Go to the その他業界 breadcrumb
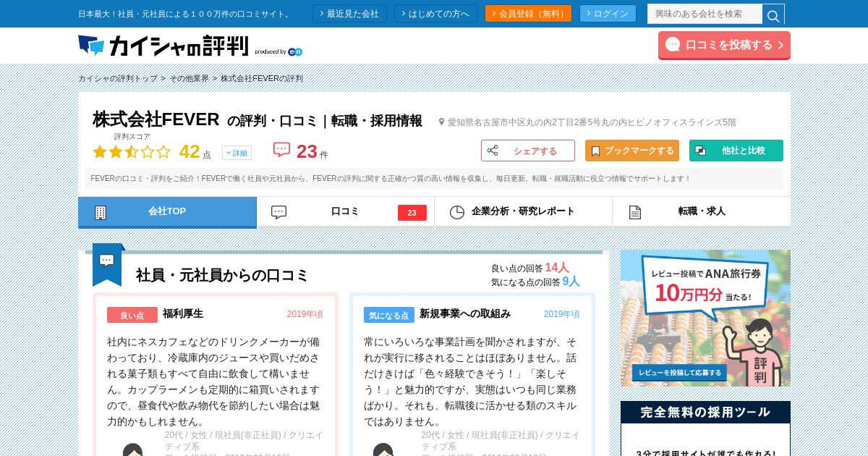Viewport: 868px width, 456px height. [190, 78]
